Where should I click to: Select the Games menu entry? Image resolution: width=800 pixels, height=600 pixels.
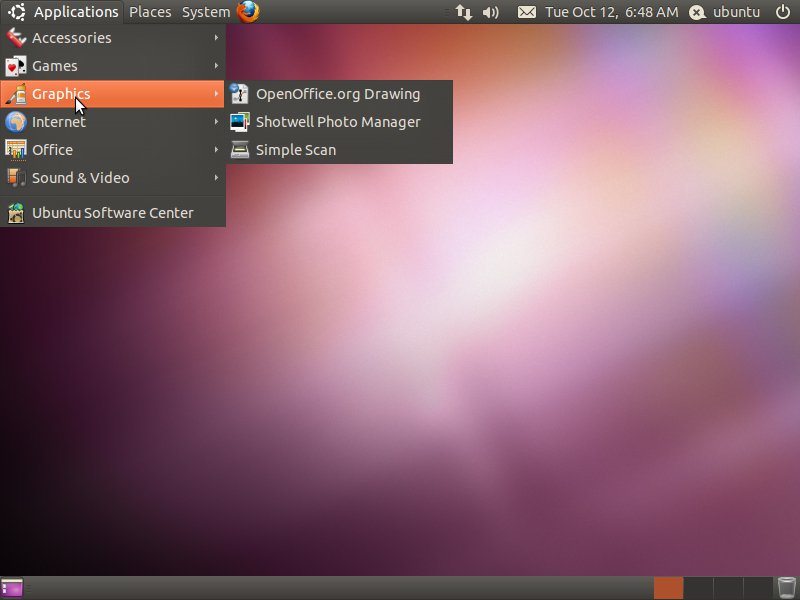113,66
